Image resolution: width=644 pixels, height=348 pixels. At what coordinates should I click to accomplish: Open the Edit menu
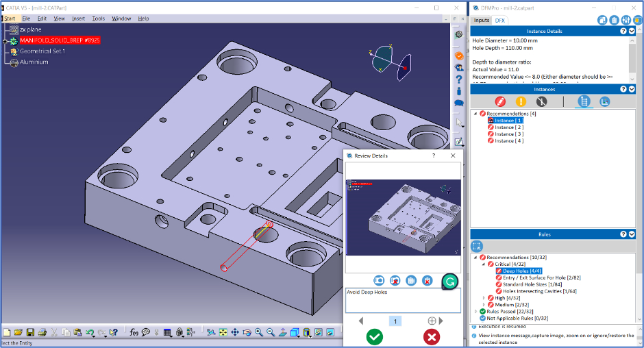(x=42, y=18)
